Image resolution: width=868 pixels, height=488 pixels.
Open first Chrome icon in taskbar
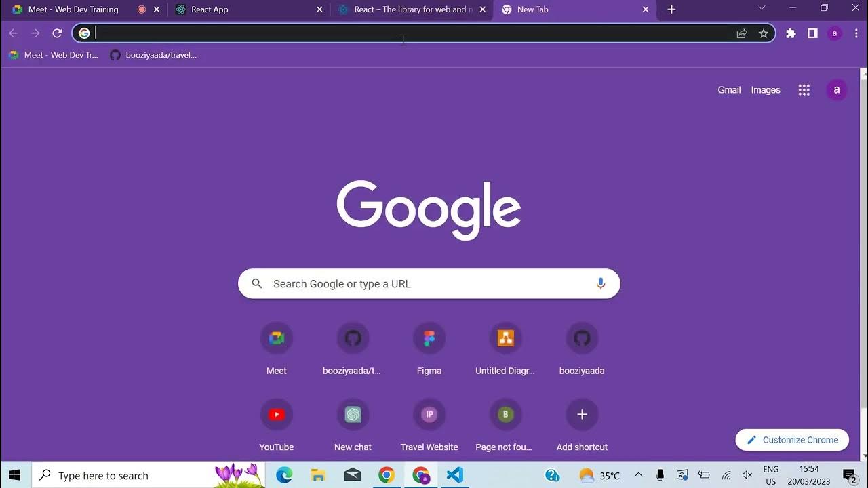[x=387, y=475]
